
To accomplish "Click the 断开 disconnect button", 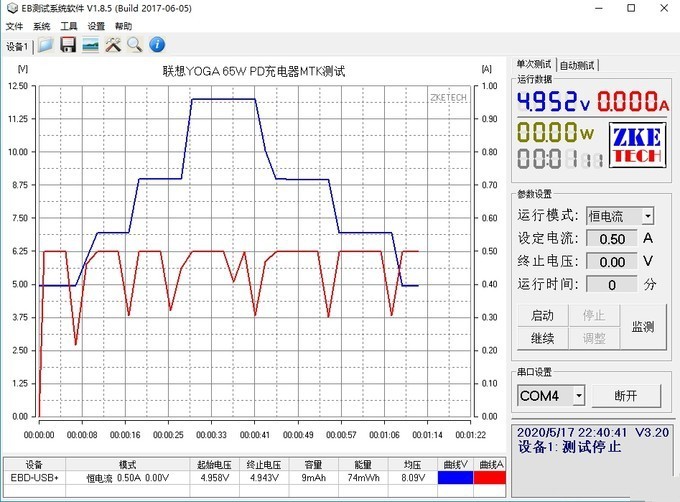I will (626, 396).
